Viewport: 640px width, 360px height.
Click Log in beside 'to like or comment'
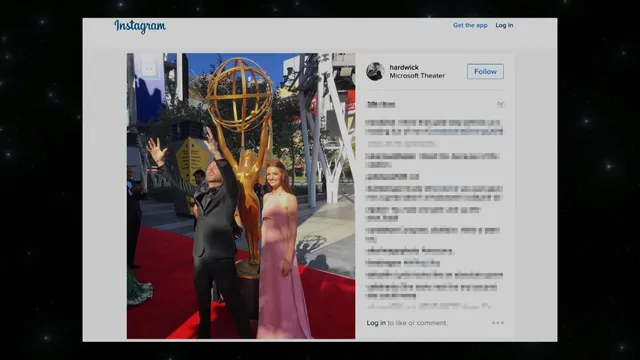[x=376, y=323]
